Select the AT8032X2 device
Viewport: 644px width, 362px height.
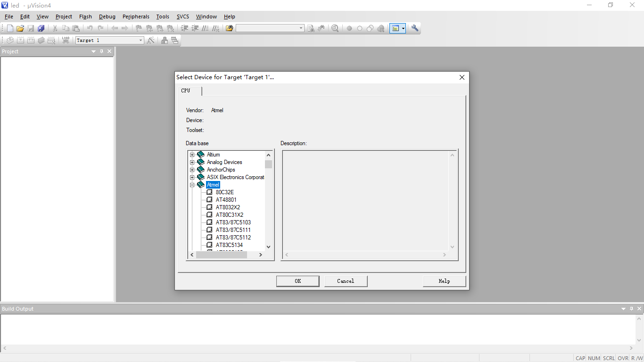228,207
